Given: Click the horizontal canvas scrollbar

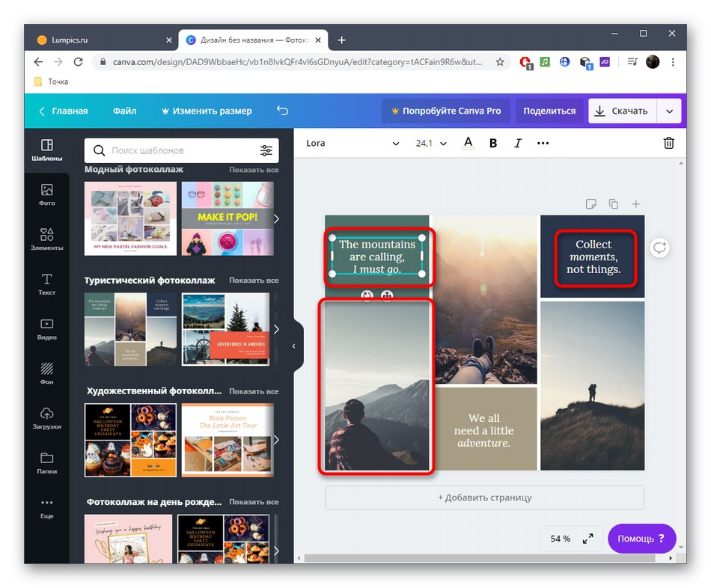Looking at the screenshot, I should [479, 558].
